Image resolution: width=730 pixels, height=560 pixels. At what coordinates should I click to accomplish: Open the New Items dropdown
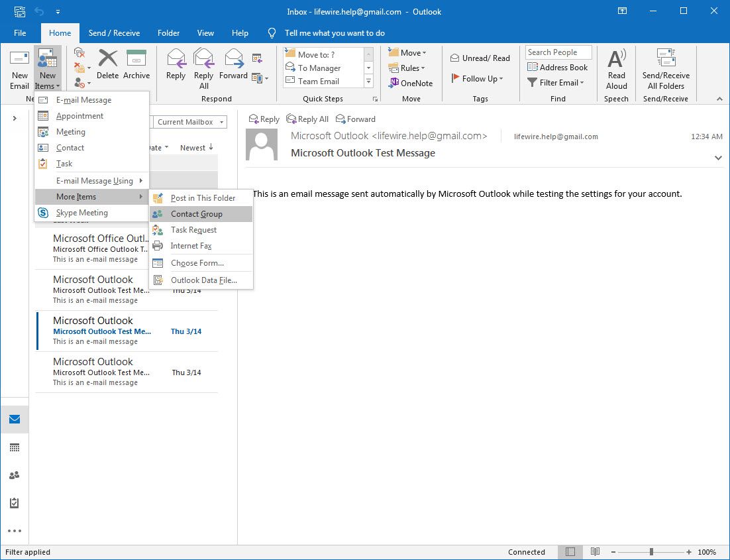point(48,70)
